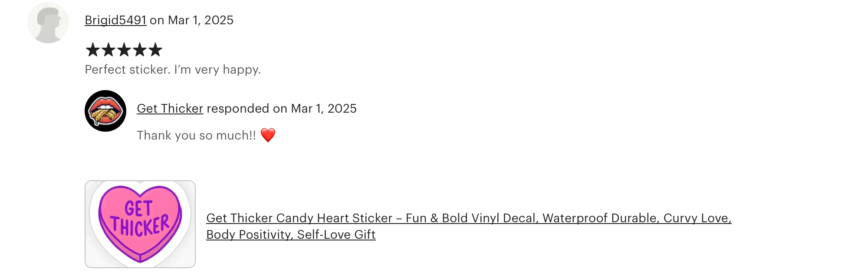
Task: Click Brigid5491's gray profile avatar
Action: (48, 23)
